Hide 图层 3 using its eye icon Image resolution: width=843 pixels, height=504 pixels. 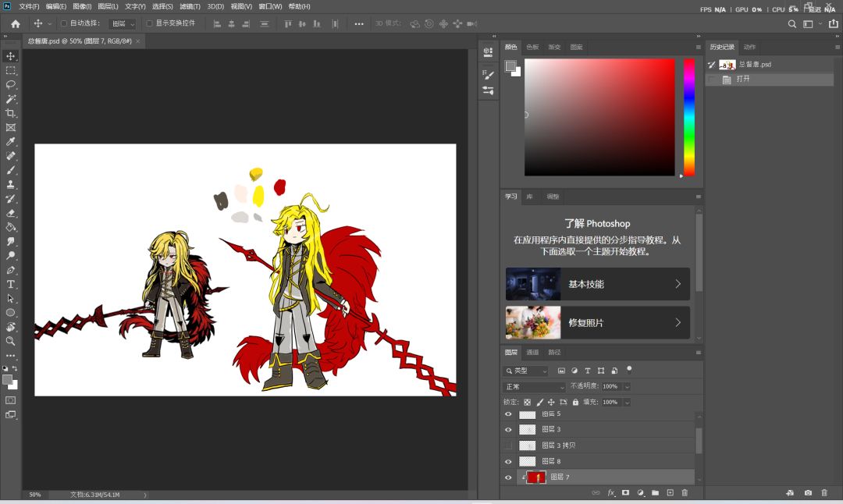pyautogui.click(x=508, y=430)
